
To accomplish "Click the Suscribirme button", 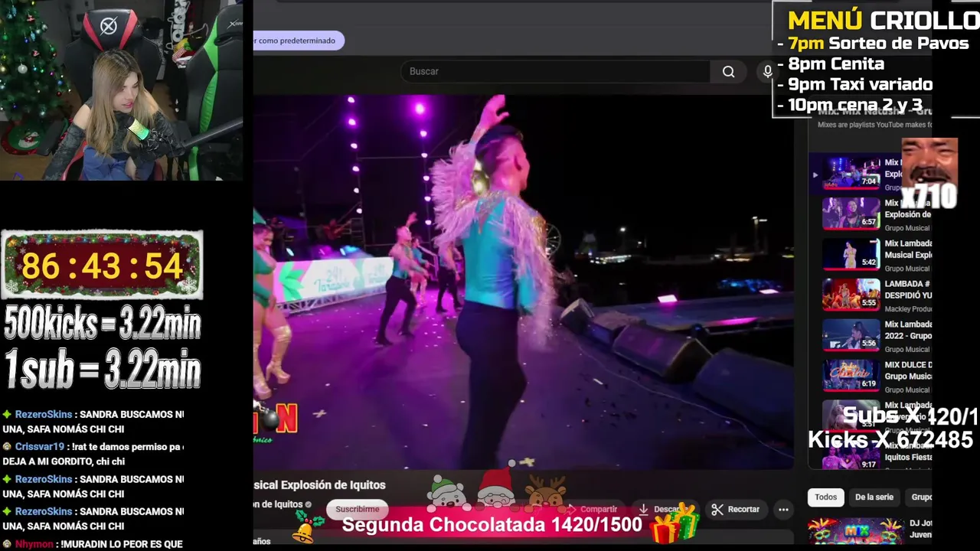I will 358,509.
